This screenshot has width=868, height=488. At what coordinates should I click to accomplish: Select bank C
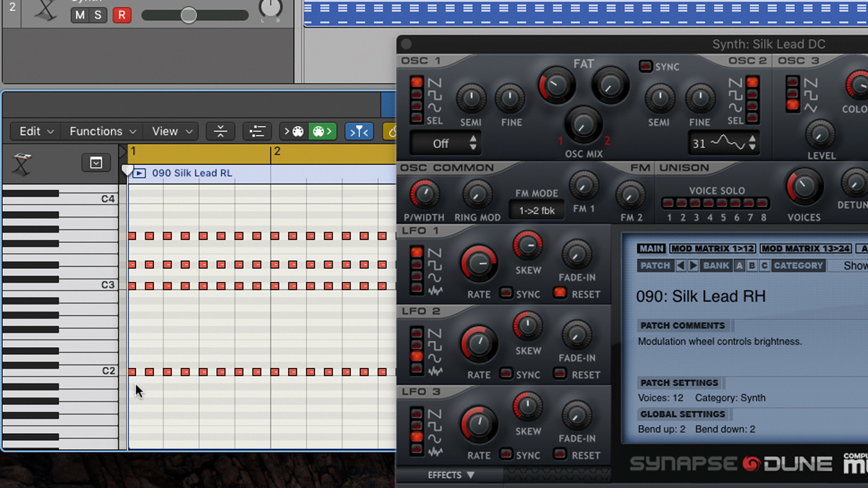764,266
